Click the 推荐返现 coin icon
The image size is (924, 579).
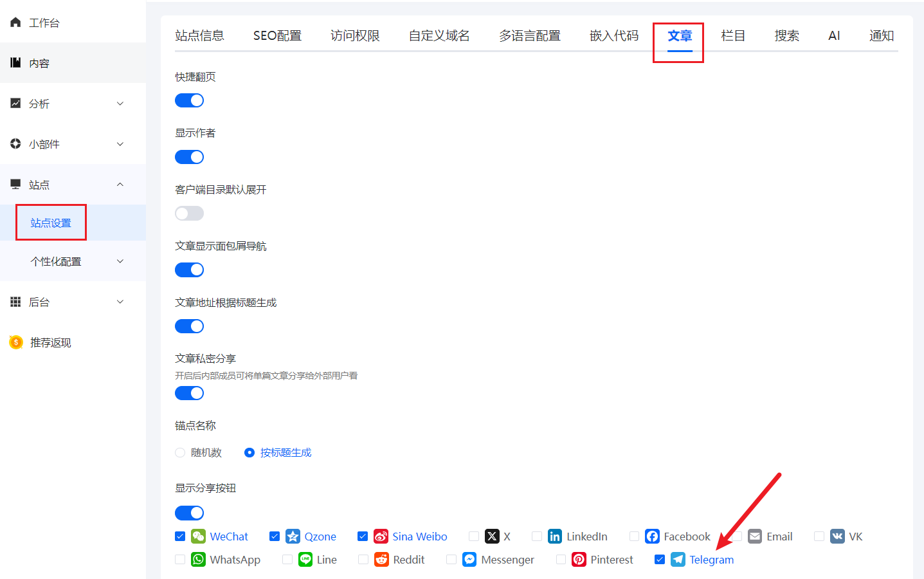(16, 342)
